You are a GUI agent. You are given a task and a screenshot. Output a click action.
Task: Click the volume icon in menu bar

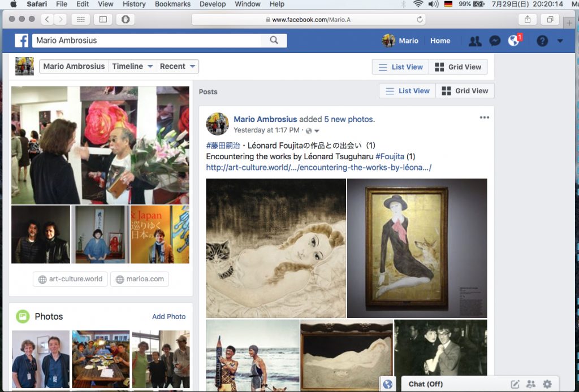(x=433, y=4)
